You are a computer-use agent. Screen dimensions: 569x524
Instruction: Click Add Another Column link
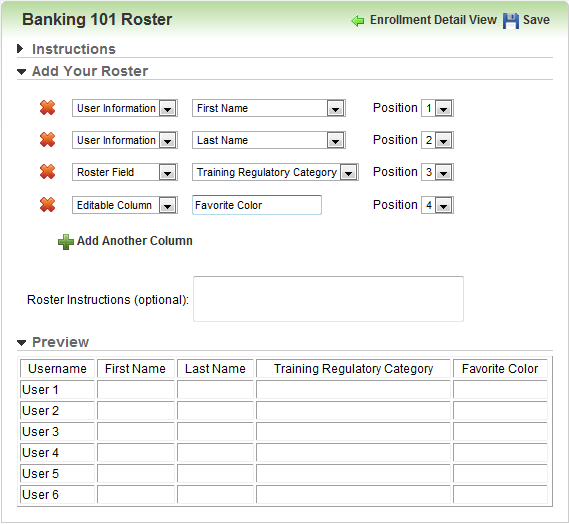pos(135,241)
